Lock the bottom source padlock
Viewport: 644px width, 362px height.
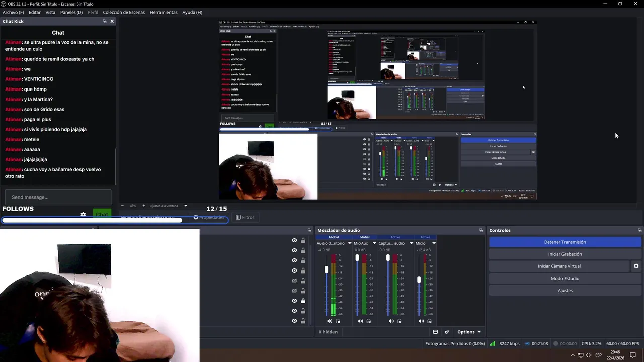[x=303, y=321]
